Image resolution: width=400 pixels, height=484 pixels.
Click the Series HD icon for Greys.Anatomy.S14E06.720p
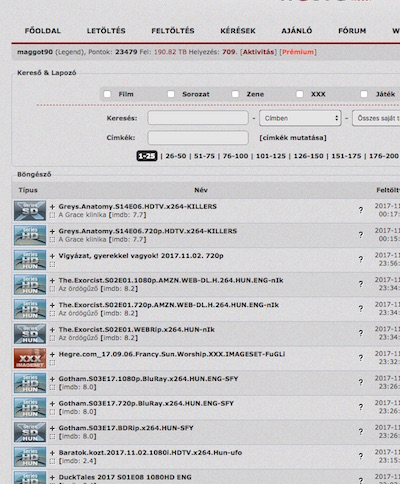(30, 235)
